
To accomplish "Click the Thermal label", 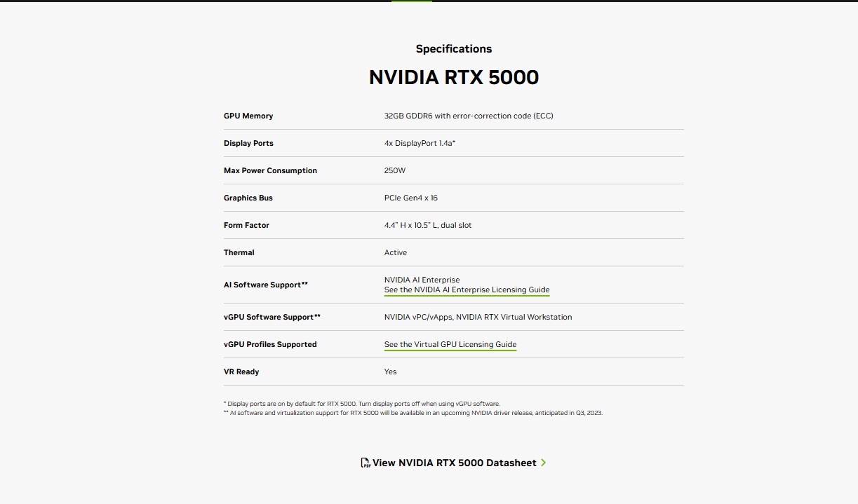I will (x=239, y=252).
